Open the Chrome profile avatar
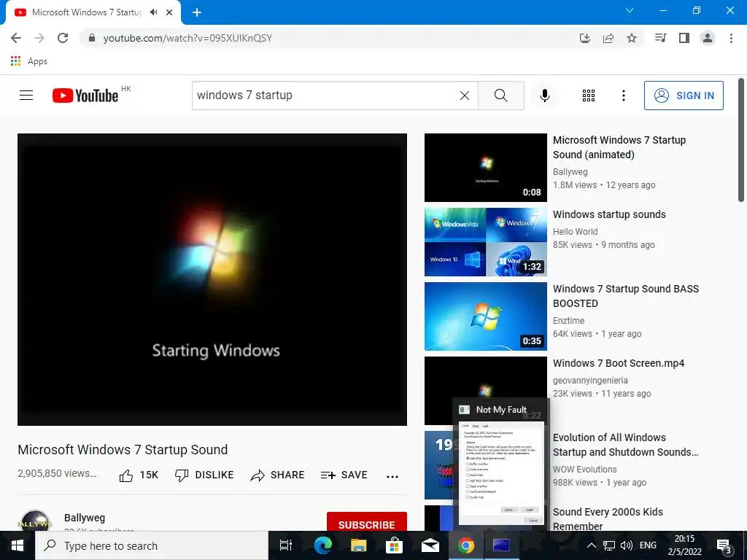This screenshot has width=747, height=560. click(708, 38)
